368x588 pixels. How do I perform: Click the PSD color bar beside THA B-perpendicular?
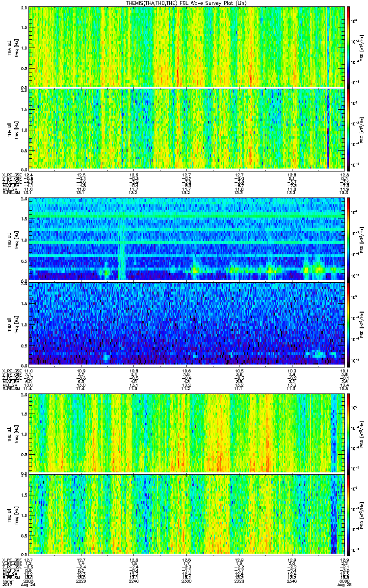pyautogui.click(x=349, y=47)
